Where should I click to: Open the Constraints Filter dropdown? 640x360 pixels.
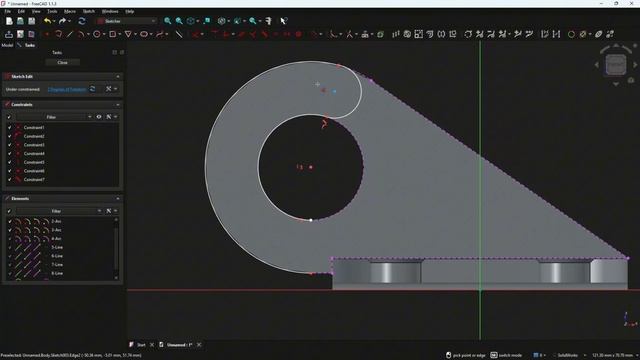tap(55, 117)
